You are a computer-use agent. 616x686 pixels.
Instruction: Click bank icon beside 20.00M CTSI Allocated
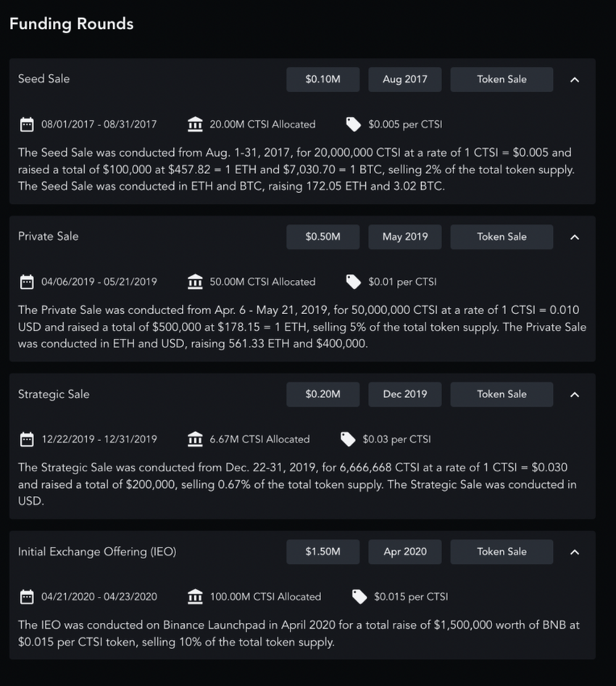[195, 125]
